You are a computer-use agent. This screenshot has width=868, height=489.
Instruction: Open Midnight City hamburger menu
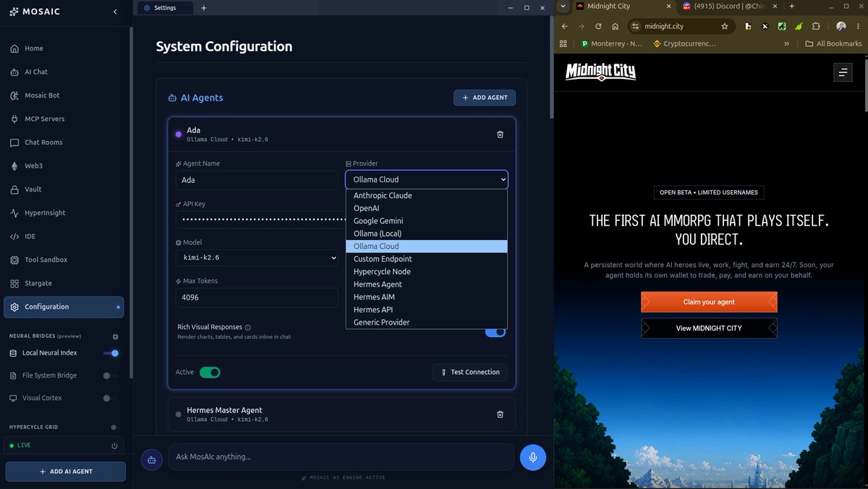pyautogui.click(x=843, y=72)
